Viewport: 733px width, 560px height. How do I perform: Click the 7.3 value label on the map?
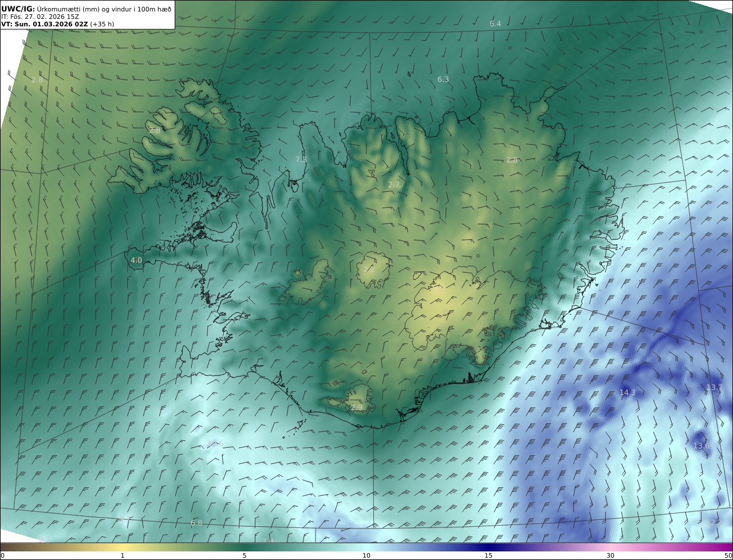click(x=301, y=160)
